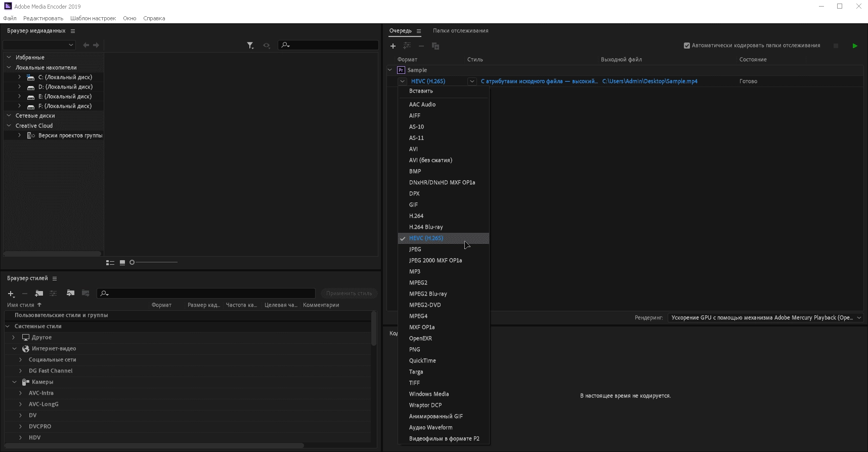This screenshot has width=868, height=452.
Task: Collapse the Избранные tree section
Action: (9, 57)
